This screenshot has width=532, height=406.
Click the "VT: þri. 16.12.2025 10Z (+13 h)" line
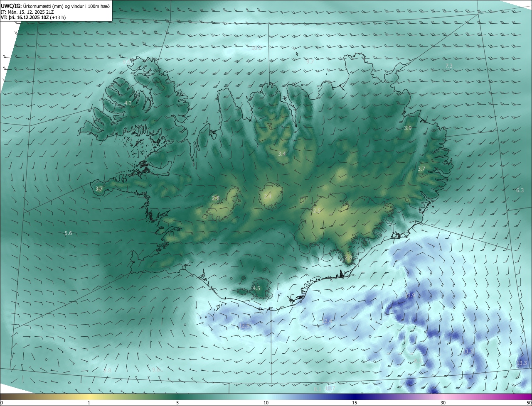pyautogui.click(x=33, y=17)
